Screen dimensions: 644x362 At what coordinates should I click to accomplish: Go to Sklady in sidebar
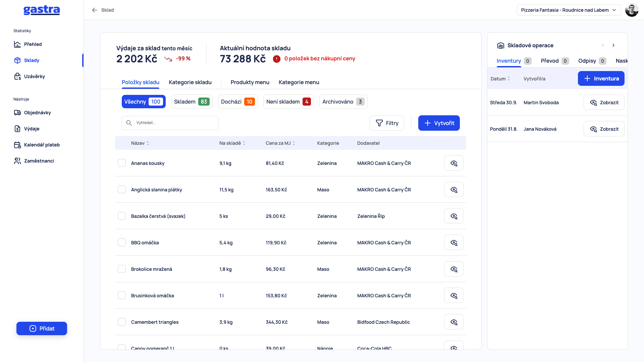pyautogui.click(x=27, y=60)
